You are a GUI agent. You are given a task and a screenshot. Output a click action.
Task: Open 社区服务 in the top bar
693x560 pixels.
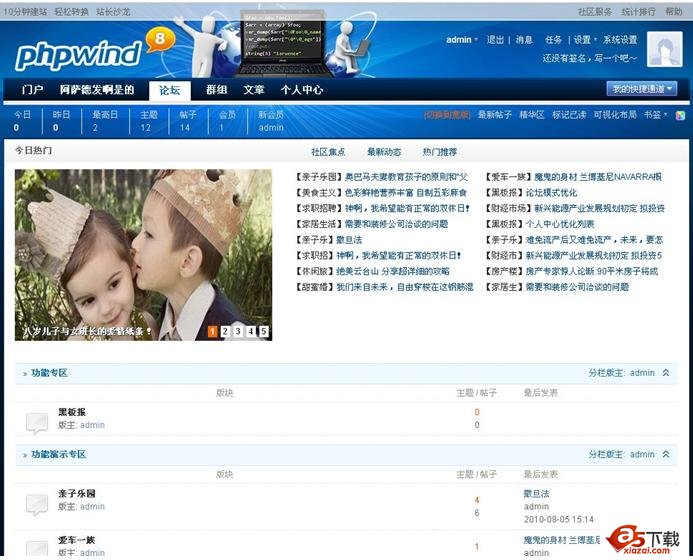(595, 12)
